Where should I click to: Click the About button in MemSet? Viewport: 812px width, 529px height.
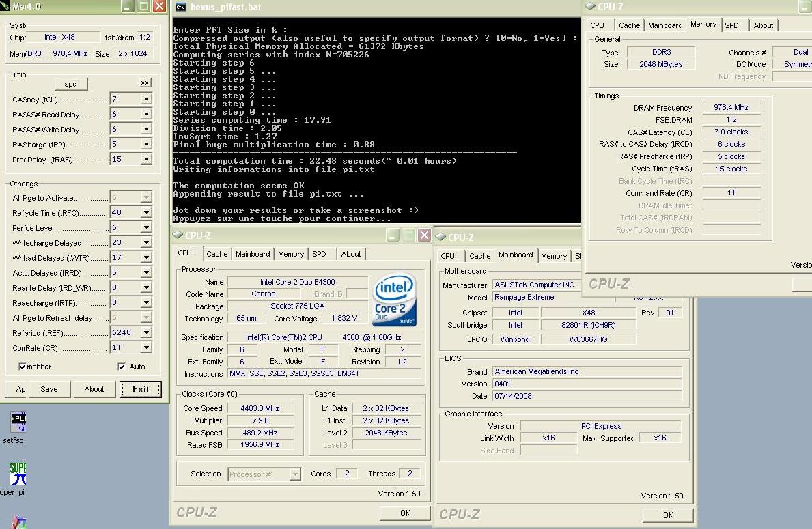click(94, 389)
